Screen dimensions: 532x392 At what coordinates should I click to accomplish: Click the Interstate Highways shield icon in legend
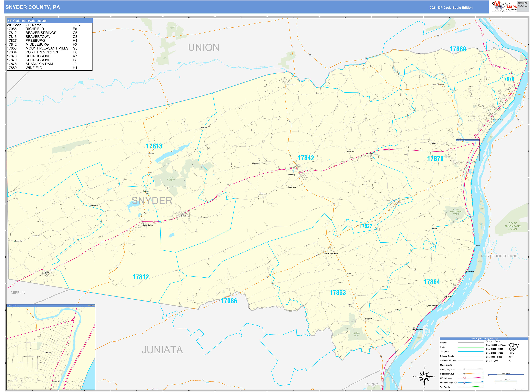(465, 383)
